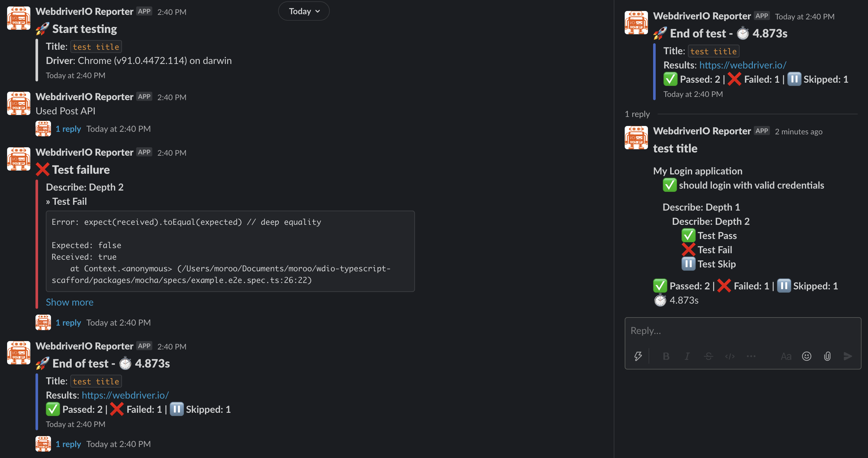Open the emoji picker
The height and width of the screenshot is (458, 868).
coord(806,356)
